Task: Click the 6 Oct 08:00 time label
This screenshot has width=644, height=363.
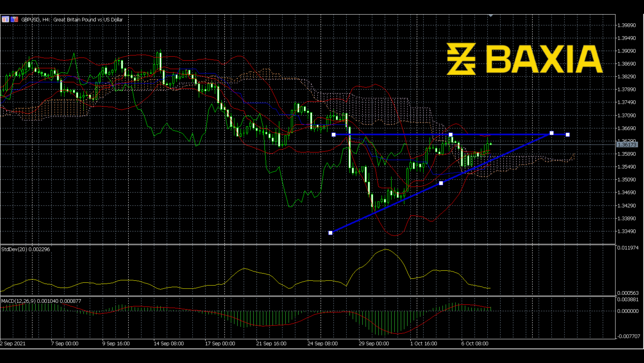Action: point(475,343)
